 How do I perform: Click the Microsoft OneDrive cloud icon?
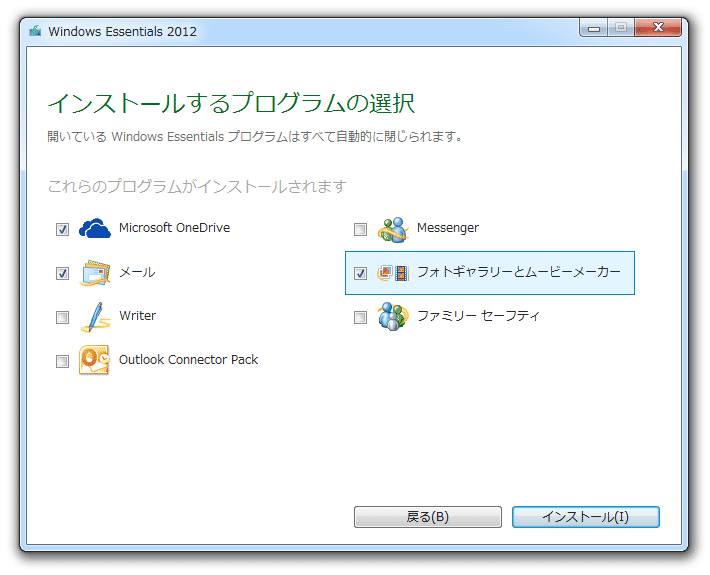click(95, 228)
